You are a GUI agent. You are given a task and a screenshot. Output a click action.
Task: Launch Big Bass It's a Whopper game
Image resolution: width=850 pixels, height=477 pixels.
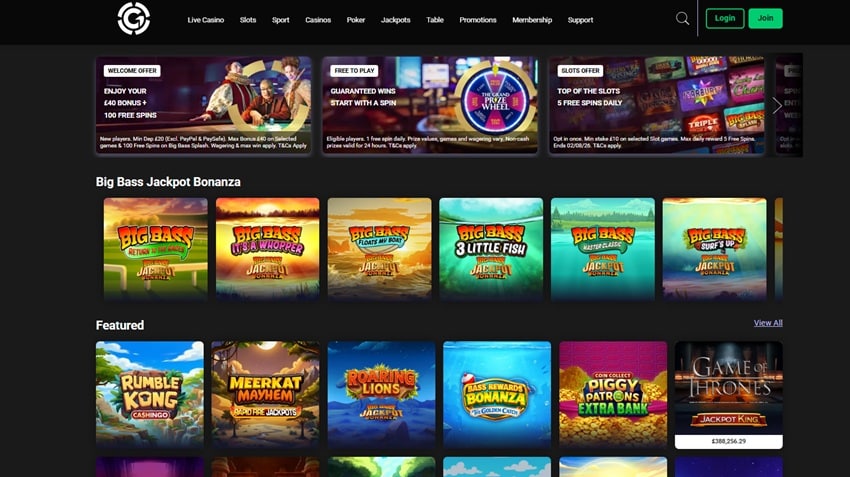point(267,249)
